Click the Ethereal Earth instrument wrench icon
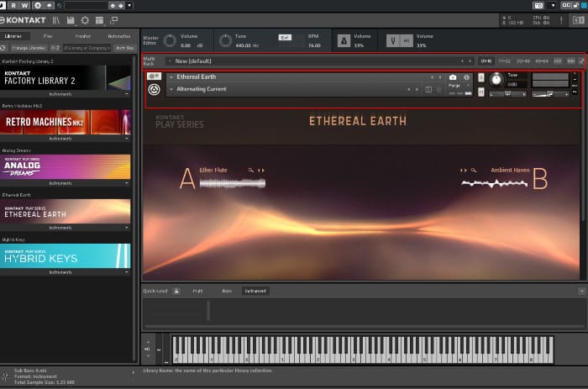 [x=154, y=76]
